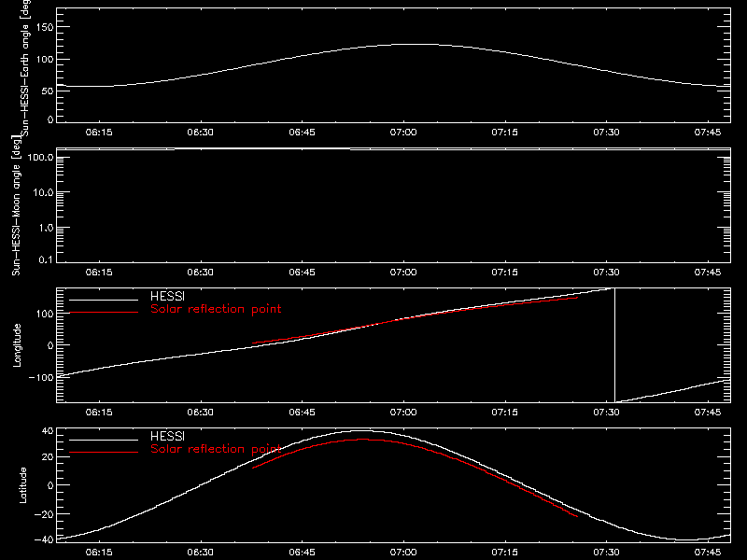The image size is (747, 560).
Task: Click the 07:45 time label below Earth angle plot
Action: [x=708, y=133]
